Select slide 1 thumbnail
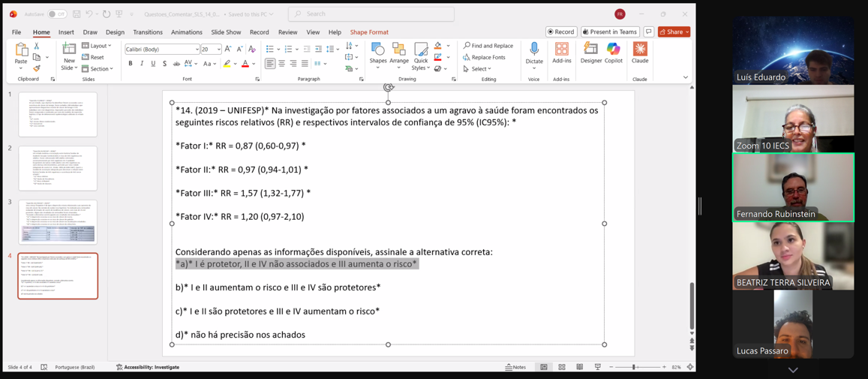868x379 pixels. (x=58, y=115)
